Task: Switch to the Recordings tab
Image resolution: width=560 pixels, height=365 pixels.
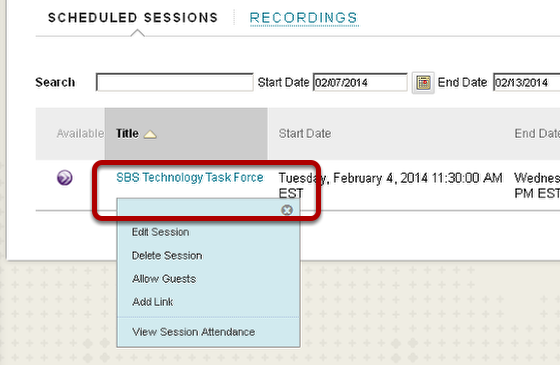Action: click(x=304, y=18)
